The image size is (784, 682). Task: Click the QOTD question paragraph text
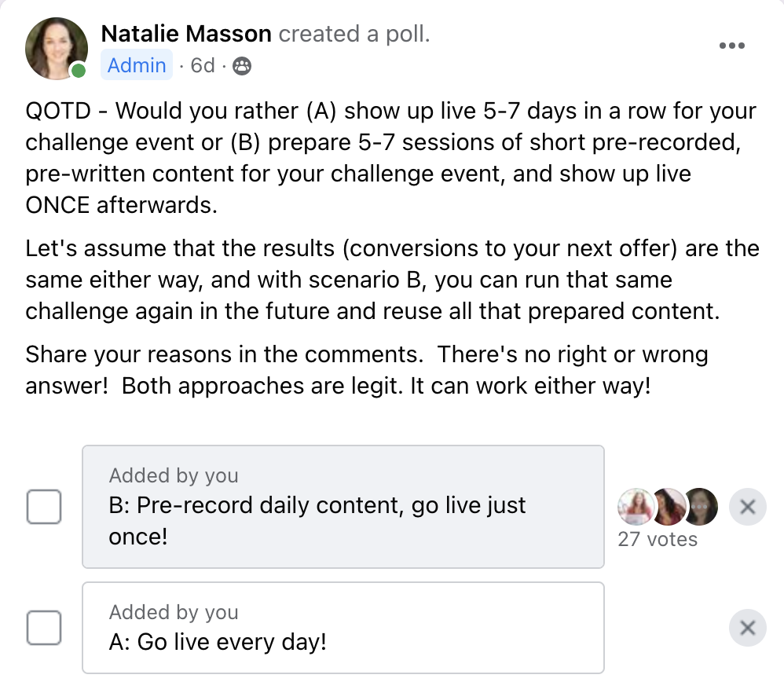point(392,158)
